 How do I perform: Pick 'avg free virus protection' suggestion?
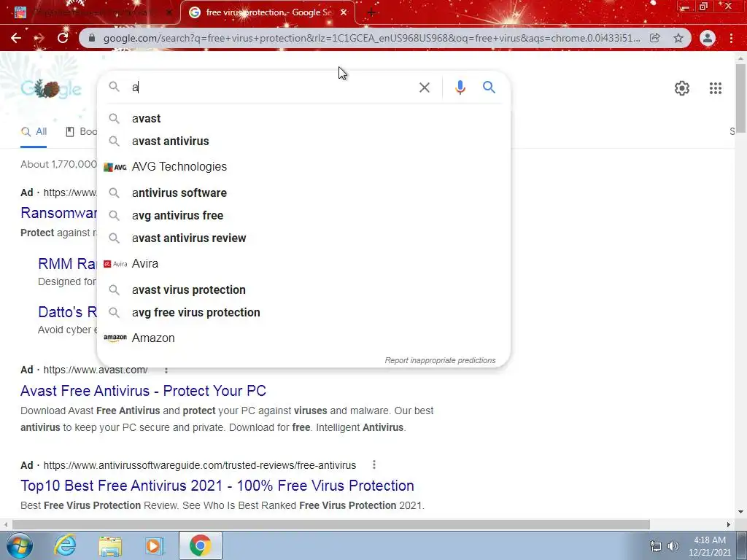pos(303,312)
